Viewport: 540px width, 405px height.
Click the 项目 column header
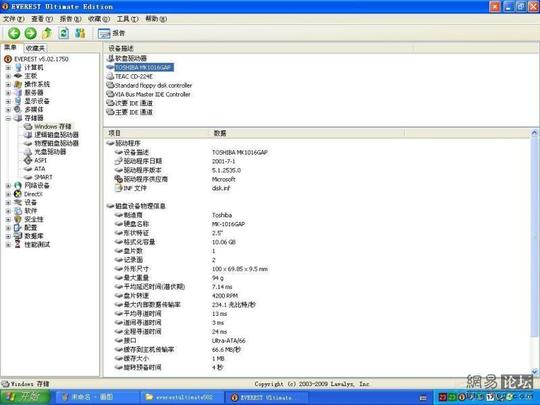point(156,133)
